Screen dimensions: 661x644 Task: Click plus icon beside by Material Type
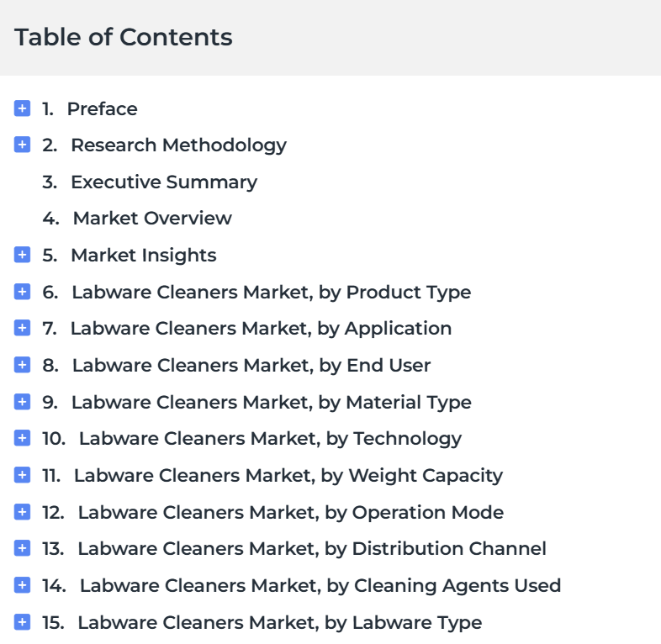pos(23,402)
